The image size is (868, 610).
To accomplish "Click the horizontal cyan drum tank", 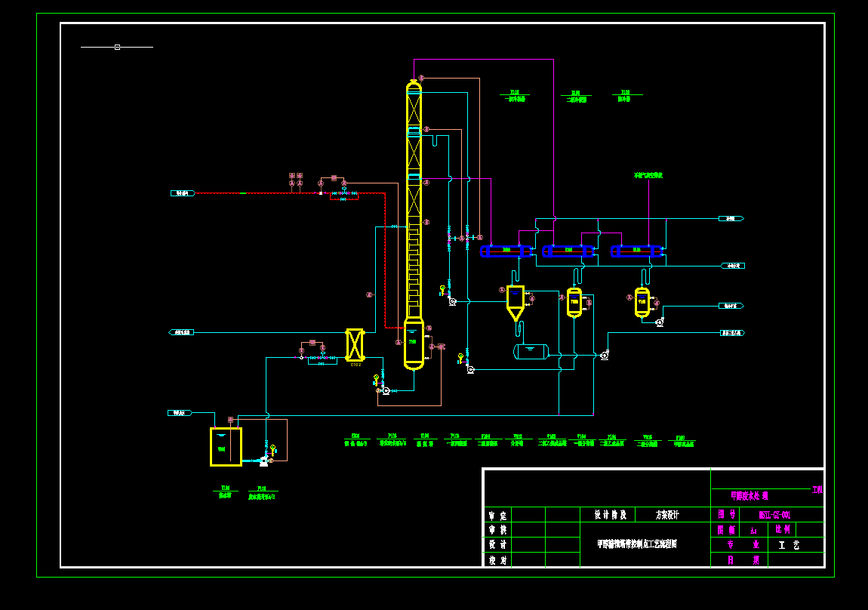I will 531,352.
